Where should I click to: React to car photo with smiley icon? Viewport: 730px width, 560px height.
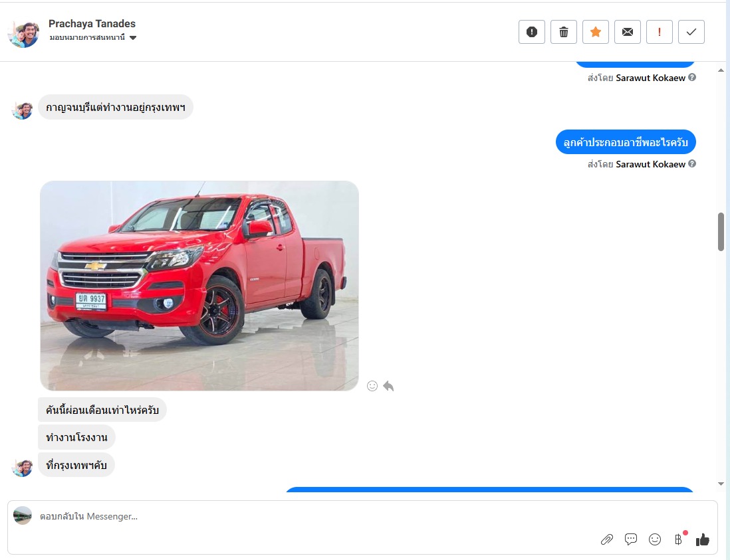click(x=372, y=386)
